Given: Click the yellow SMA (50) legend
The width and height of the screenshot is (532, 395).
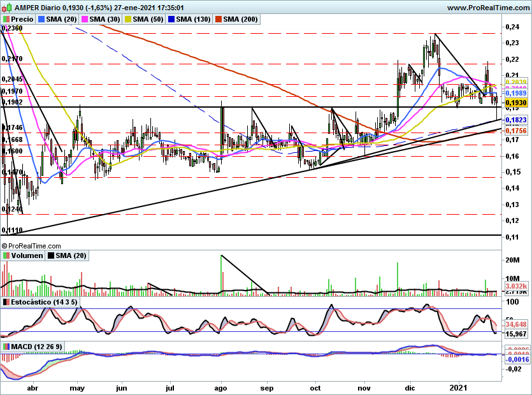Looking at the screenshot, I should pyautogui.click(x=145, y=20).
